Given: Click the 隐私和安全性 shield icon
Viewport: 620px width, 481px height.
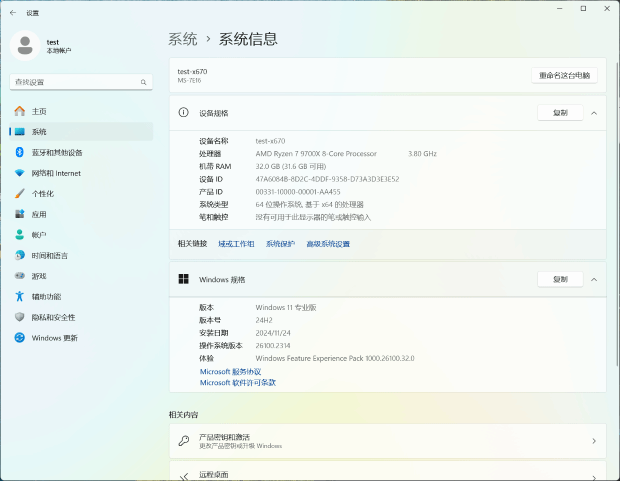Looking at the screenshot, I should [x=19, y=317].
